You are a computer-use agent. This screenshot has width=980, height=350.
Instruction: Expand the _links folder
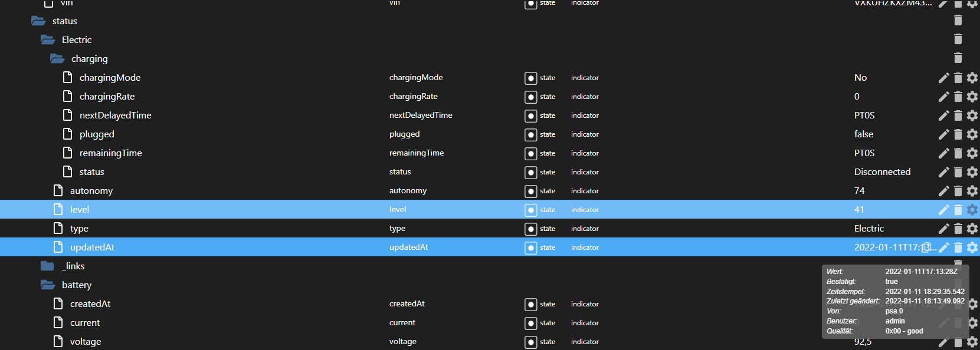pyautogui.click(x=48, y=266)
